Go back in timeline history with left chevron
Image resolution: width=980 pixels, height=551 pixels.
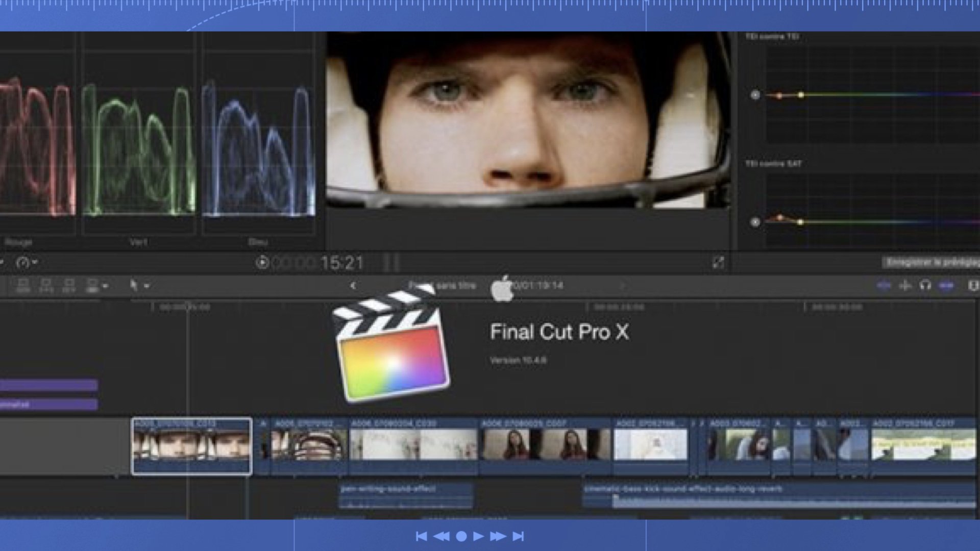click(353, 286)
